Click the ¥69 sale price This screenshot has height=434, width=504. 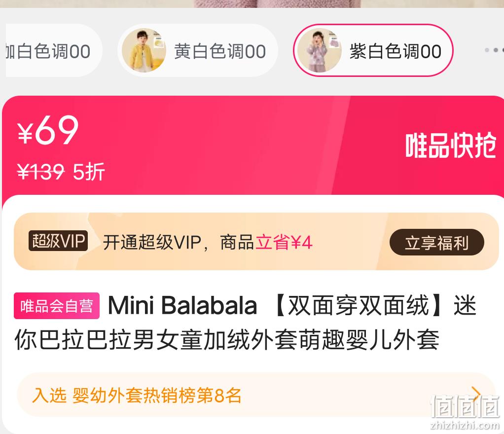tap(48, 130)
